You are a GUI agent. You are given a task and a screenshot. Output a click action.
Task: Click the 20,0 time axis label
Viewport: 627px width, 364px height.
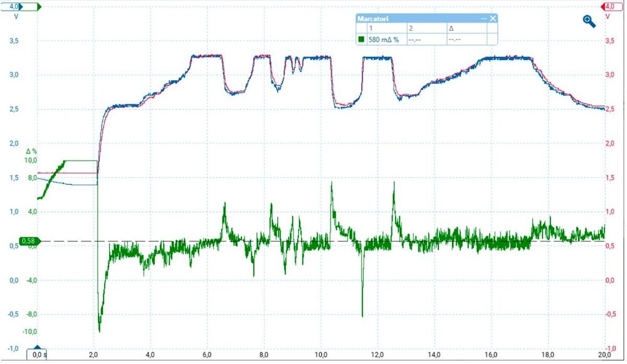point(604,355)
